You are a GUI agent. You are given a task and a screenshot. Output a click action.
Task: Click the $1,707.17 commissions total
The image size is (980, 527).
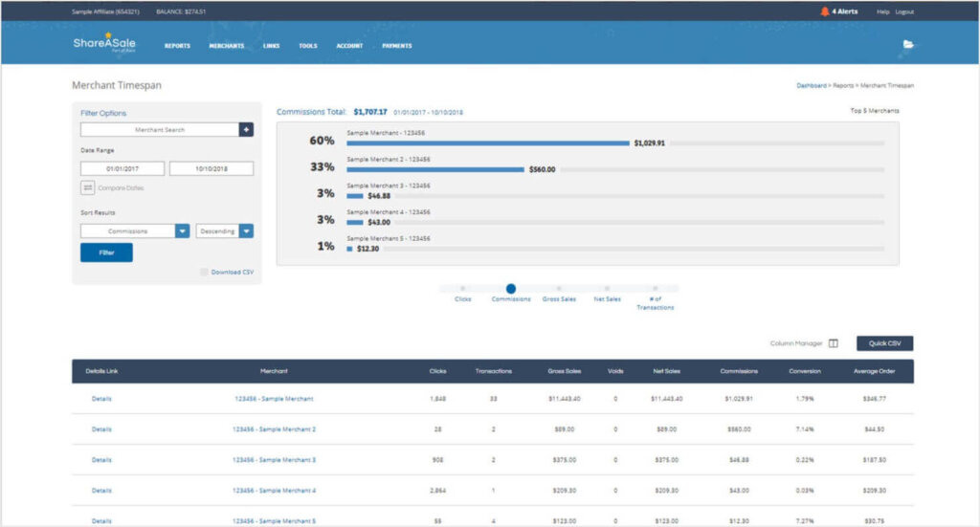[x=370, y=112]
